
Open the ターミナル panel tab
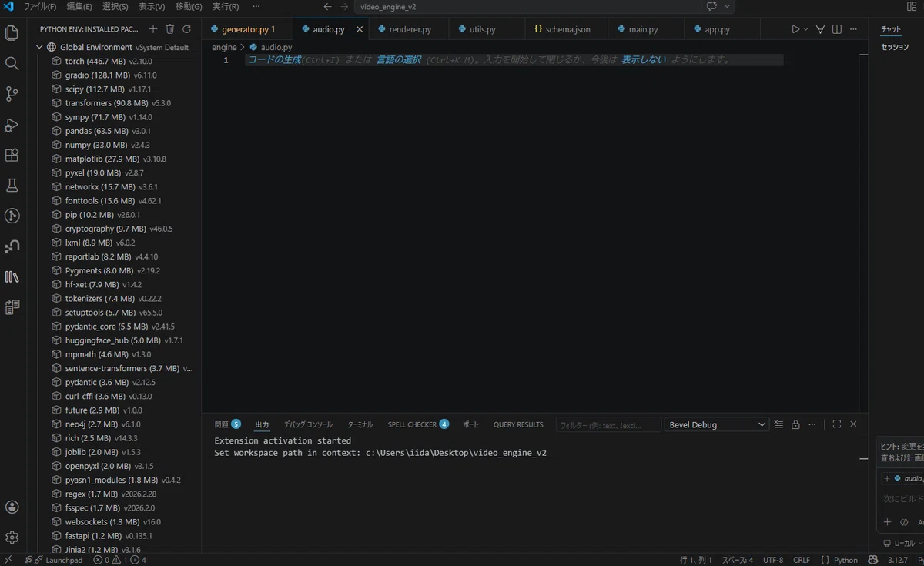coord(360,424)
